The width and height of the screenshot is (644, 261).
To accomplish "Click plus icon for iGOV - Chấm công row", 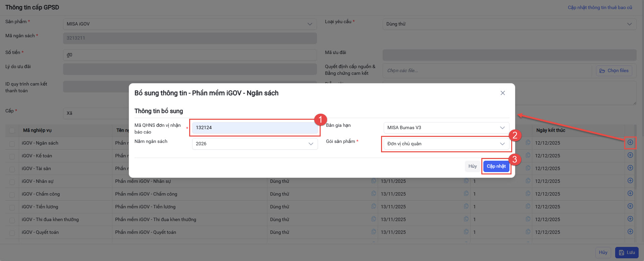I will click(x=630, y=193).
